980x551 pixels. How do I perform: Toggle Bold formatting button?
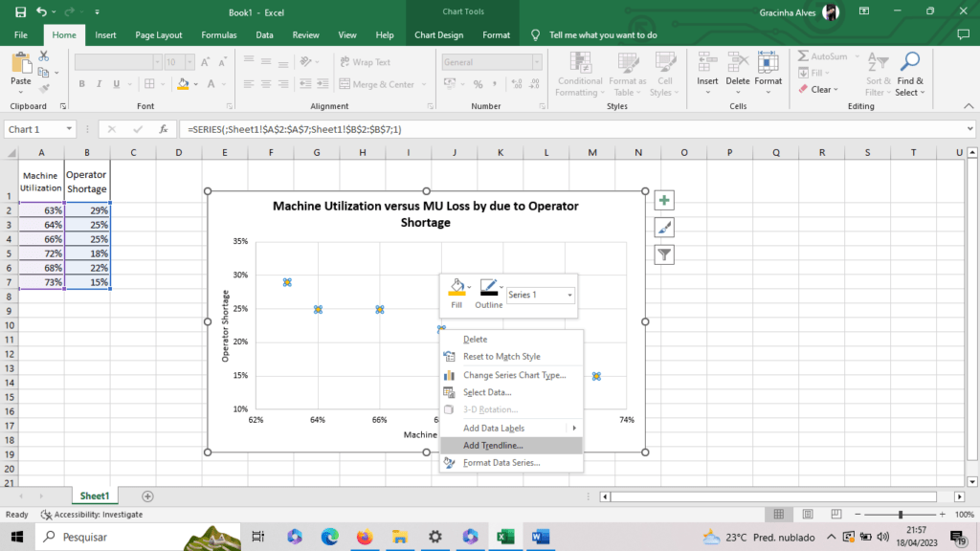82,84
